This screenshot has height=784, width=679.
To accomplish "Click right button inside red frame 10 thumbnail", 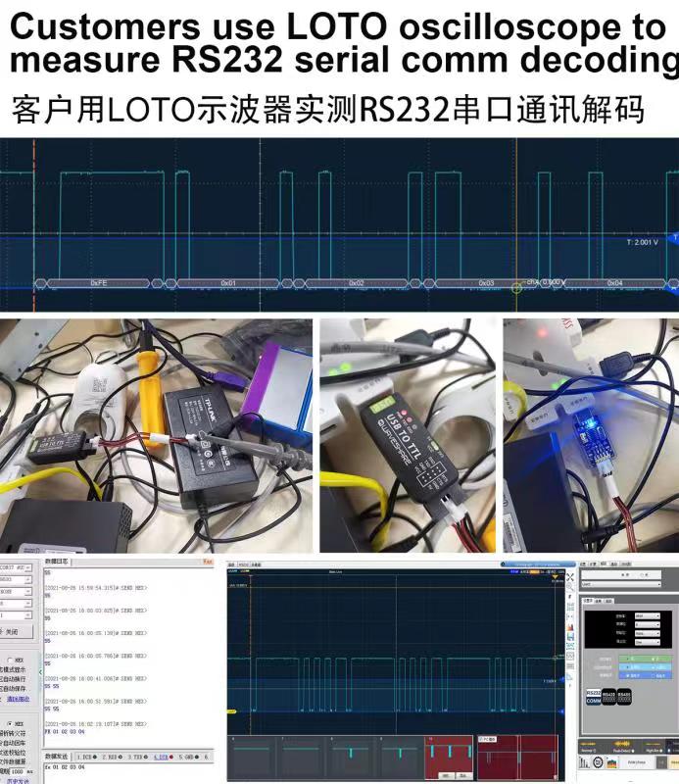I will [463, 775].
